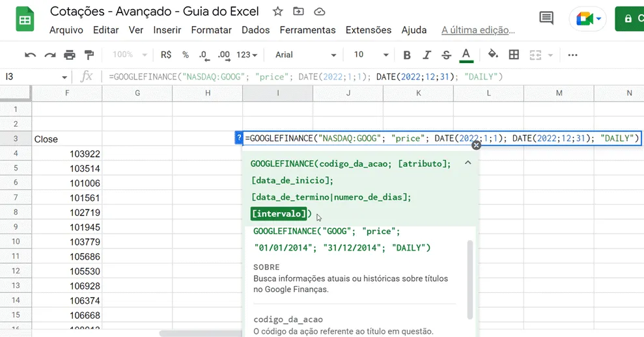This screenshot has height=337, width=644.
Task: Open more number formats dropdown
Action: click(x=247, y=55)
